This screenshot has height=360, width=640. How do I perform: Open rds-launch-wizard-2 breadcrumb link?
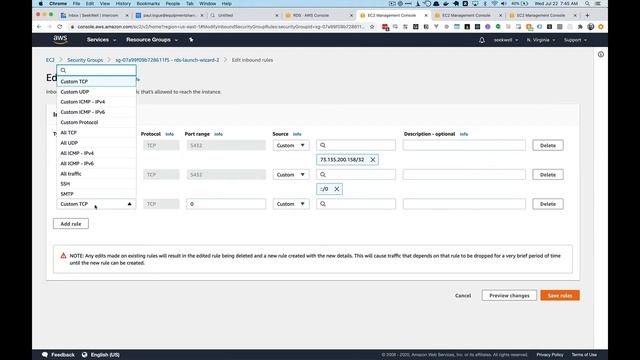point(167,60)
